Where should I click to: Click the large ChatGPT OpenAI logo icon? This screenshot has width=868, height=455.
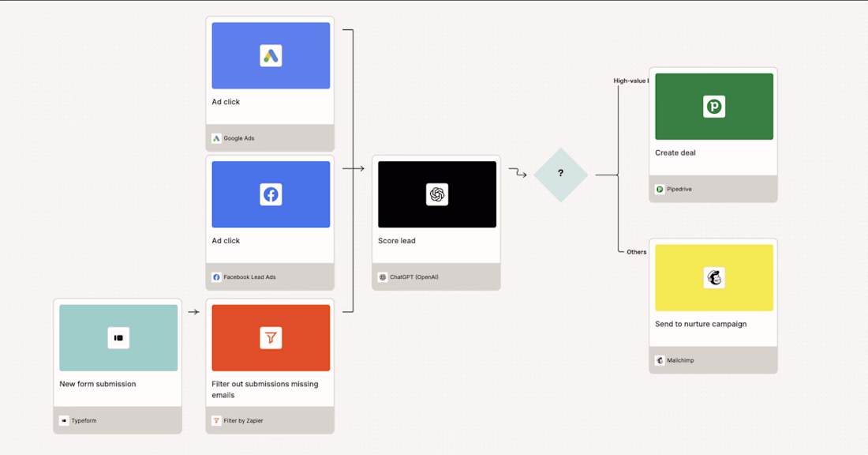[x=437, y=194]
